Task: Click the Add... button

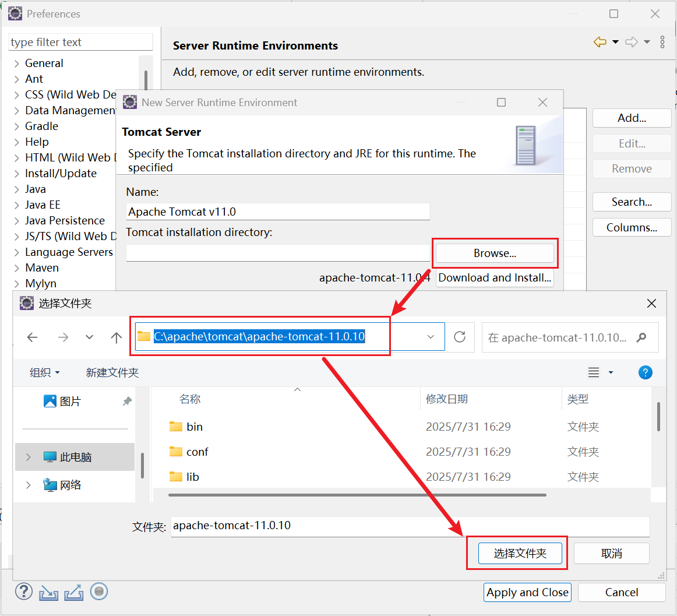Action: (x=632, y=118)
